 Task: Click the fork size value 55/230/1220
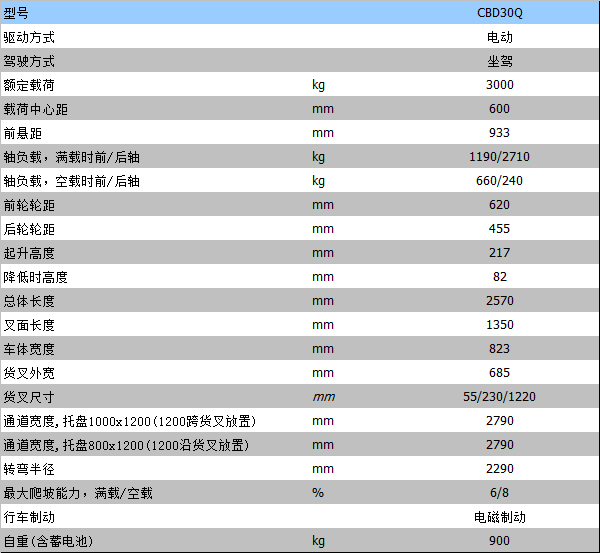499,397
